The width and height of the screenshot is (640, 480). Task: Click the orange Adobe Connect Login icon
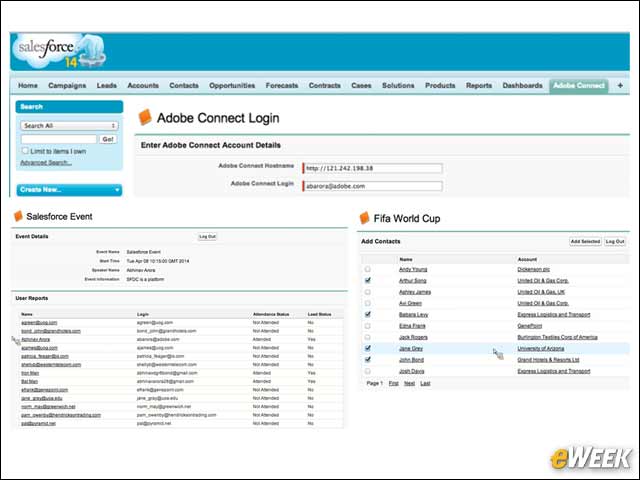(144, 118)
